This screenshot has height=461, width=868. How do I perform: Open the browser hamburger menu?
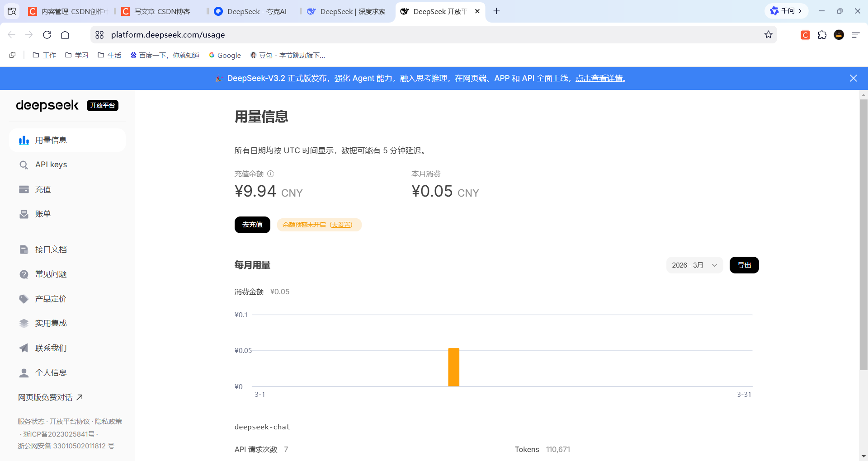tap(857, 34)
